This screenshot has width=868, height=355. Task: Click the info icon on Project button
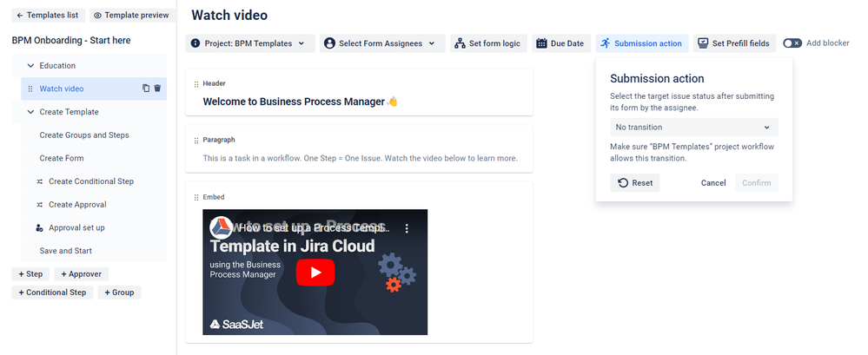pos(195,43)
